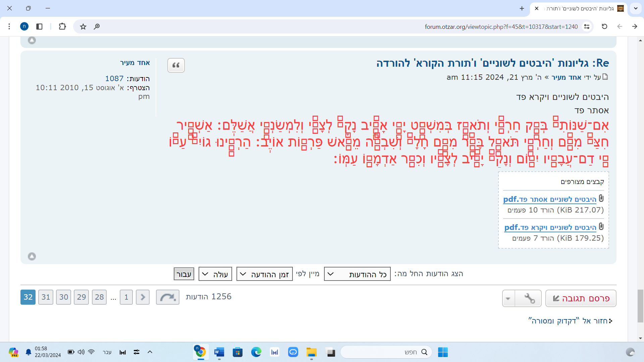Click the jump-to-post curved arrow icon
This screenshot has width=644, height=362.
(x=168, y=297)
